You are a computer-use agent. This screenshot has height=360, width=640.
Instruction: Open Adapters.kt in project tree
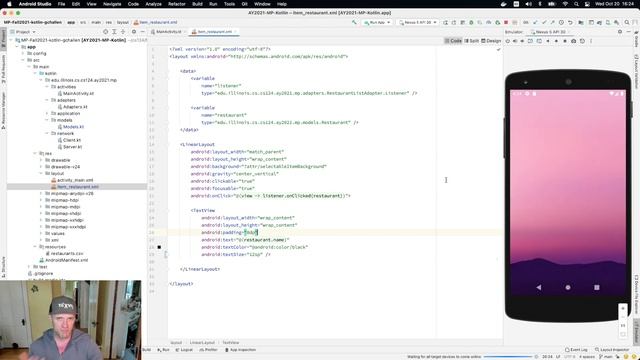coord(75,107)
